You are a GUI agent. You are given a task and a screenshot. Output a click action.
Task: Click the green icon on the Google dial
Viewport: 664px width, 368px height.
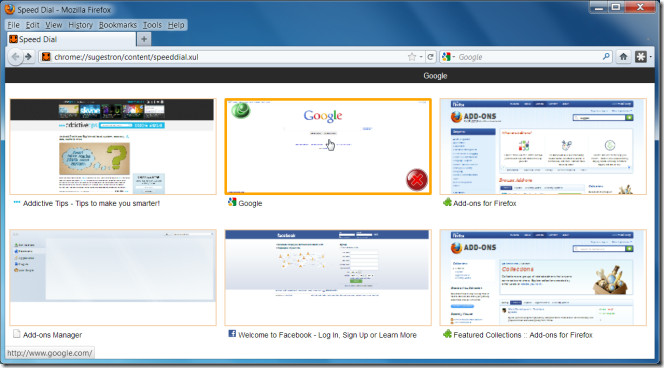pyautogui.click(x=241, y=111)
